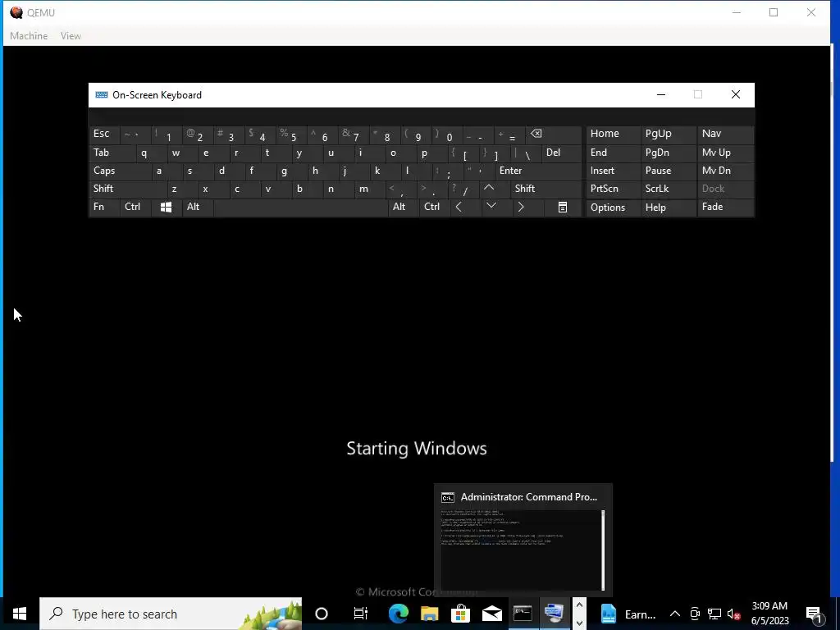The height and width of the screenshot is (630, 840).
Task: Open the Earn... news widget on taskbar
Action: coord(628,614)
